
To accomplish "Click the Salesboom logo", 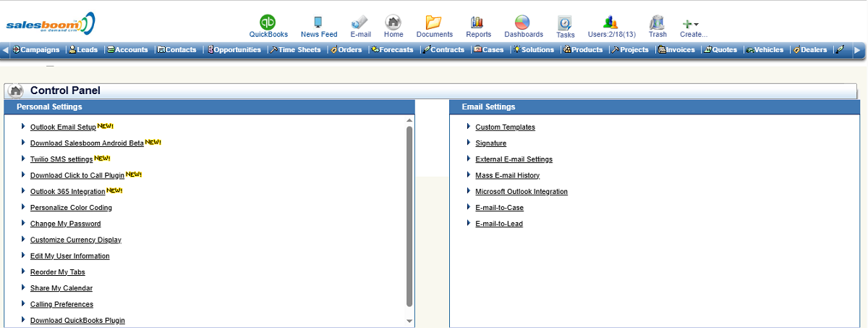I will coord(51,24).
